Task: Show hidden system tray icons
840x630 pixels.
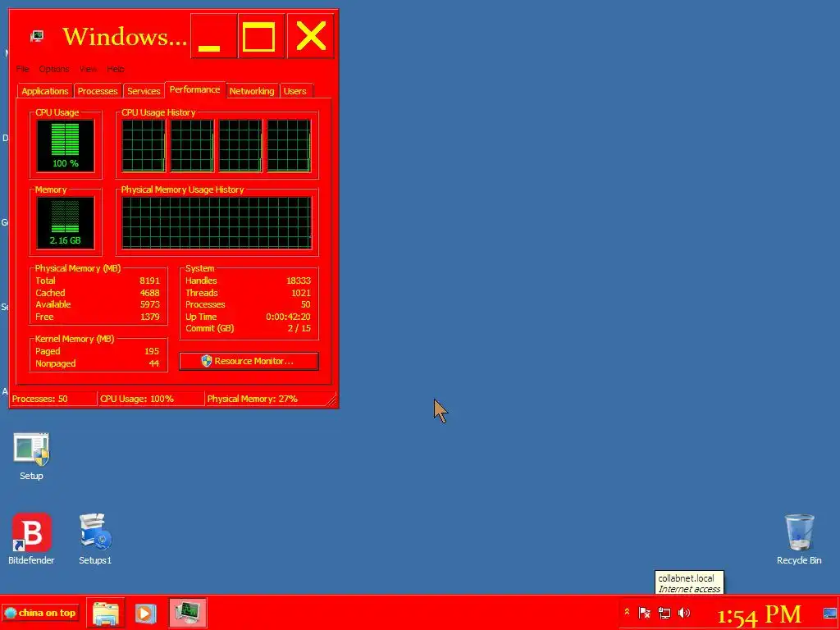Action: [627, 612]
